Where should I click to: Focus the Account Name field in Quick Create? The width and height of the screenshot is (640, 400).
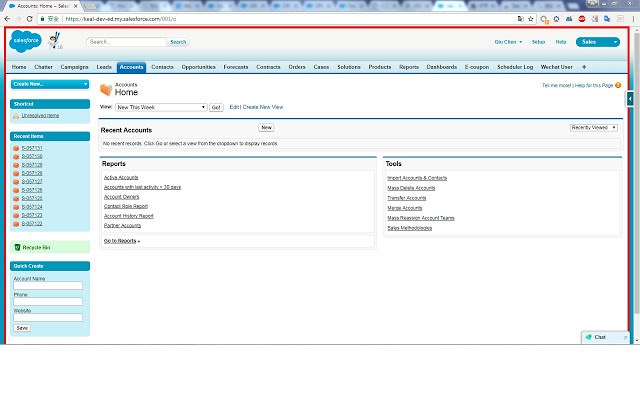coord(48,286)
